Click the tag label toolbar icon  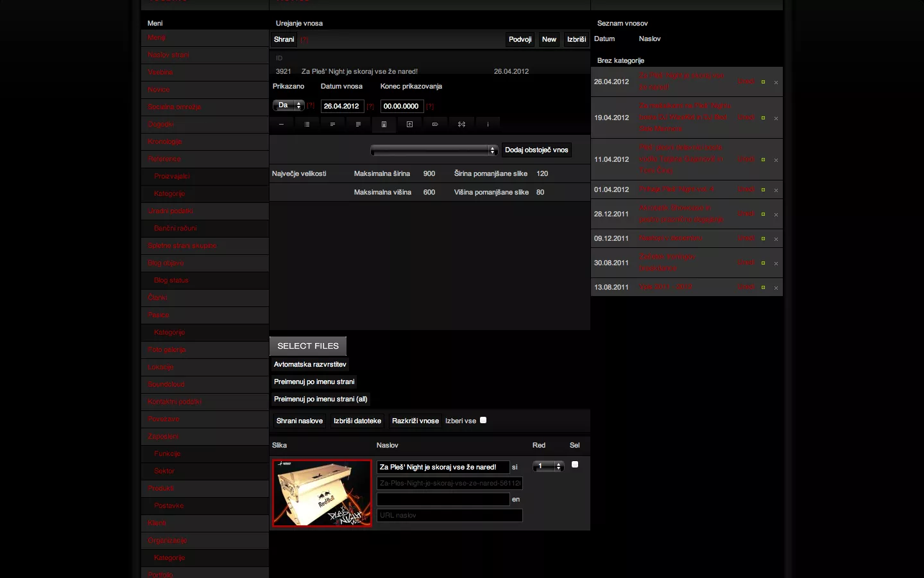click(x=435, y=124)
